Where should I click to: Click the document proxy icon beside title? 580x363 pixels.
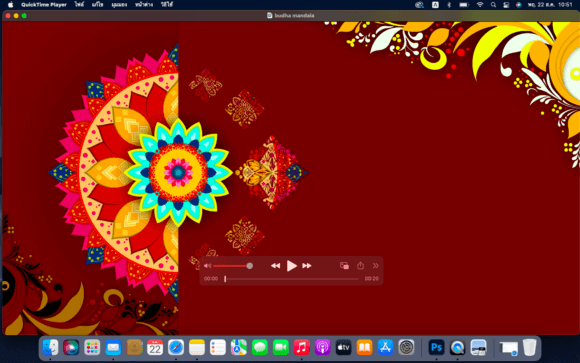click(270, 16)
